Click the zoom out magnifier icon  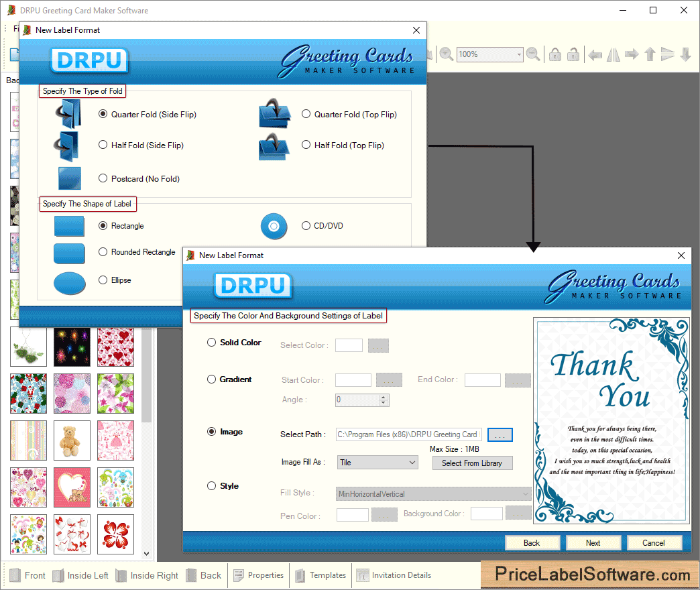pyautogui.click(x=533, y=54)
